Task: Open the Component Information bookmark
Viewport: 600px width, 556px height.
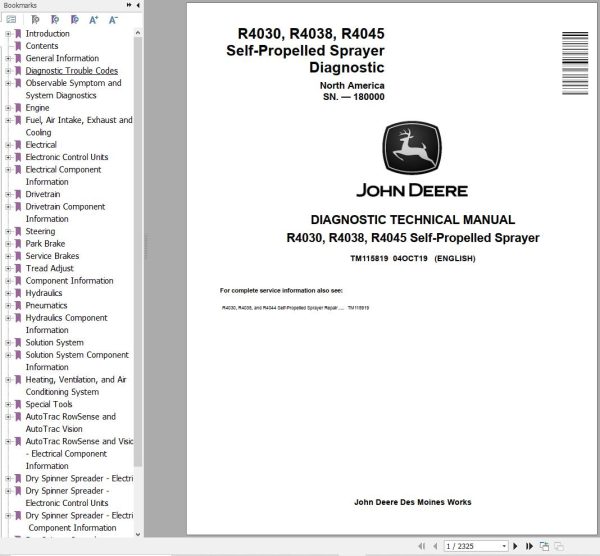Action: 69,281
